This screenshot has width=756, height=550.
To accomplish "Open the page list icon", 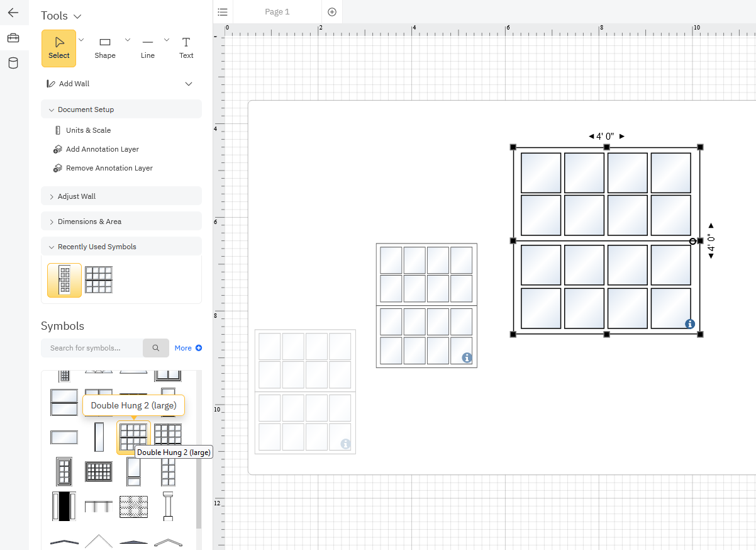I will click(223, 12).
